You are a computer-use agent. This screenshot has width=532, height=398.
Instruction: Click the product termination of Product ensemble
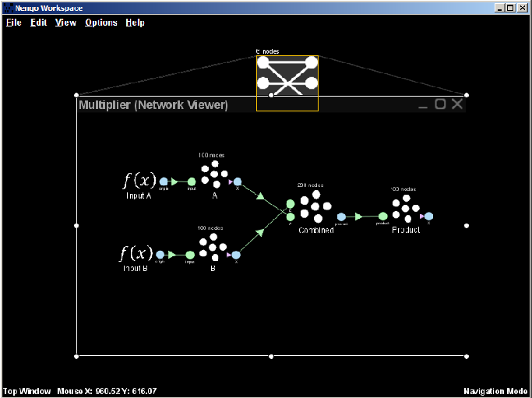pos(382,216)
